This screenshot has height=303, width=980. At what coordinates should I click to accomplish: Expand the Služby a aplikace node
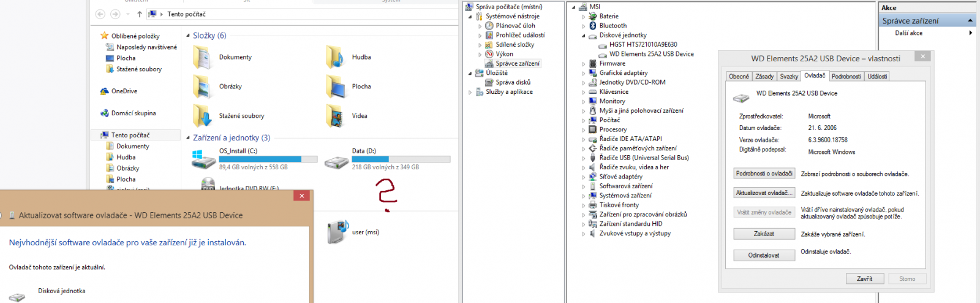470,92
